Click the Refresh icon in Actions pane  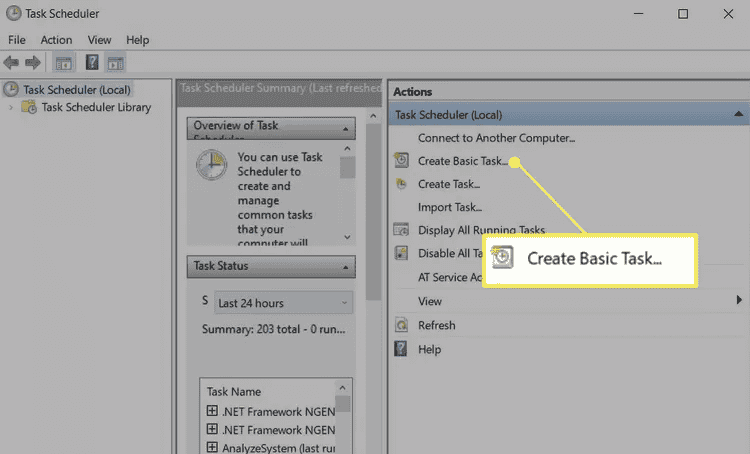401,325
